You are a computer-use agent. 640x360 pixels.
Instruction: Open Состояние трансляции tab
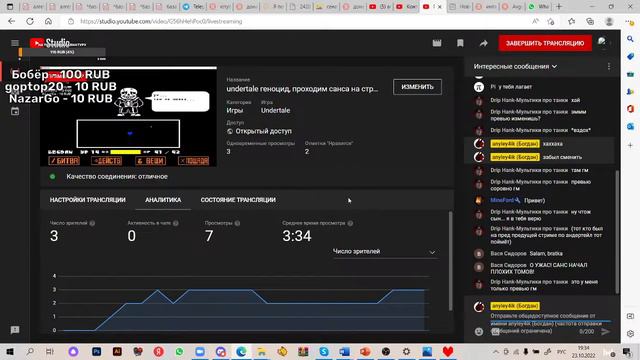tap(238, 200)
